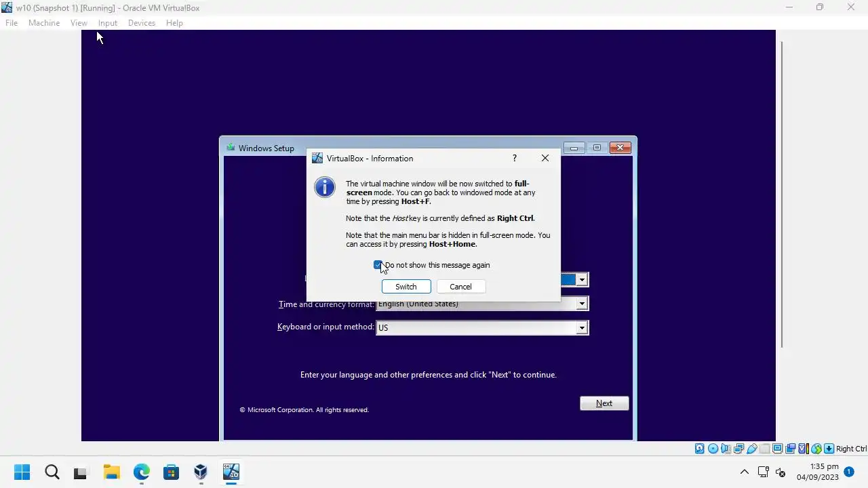Click the keyboard capture arrow icon

coord(829,449)
